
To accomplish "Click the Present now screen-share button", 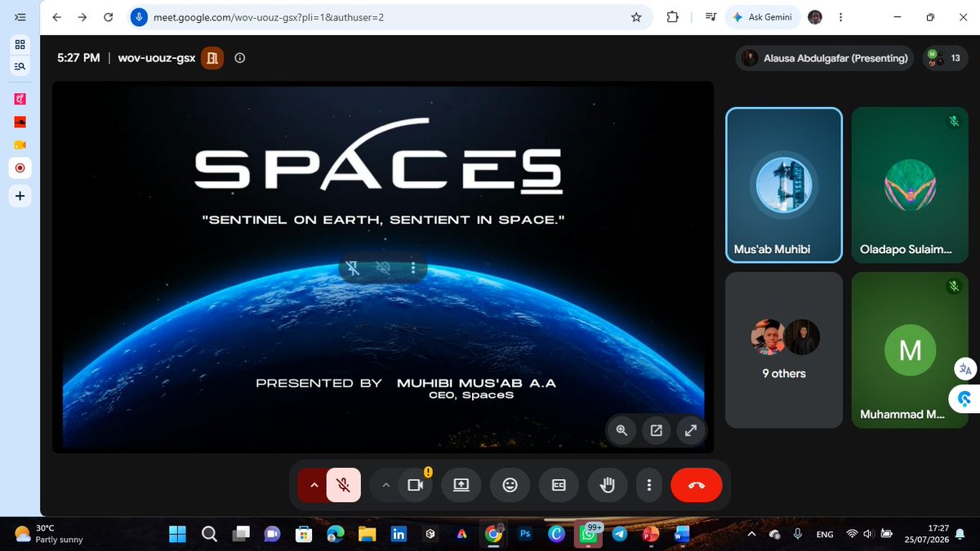I will click(461, 485).
